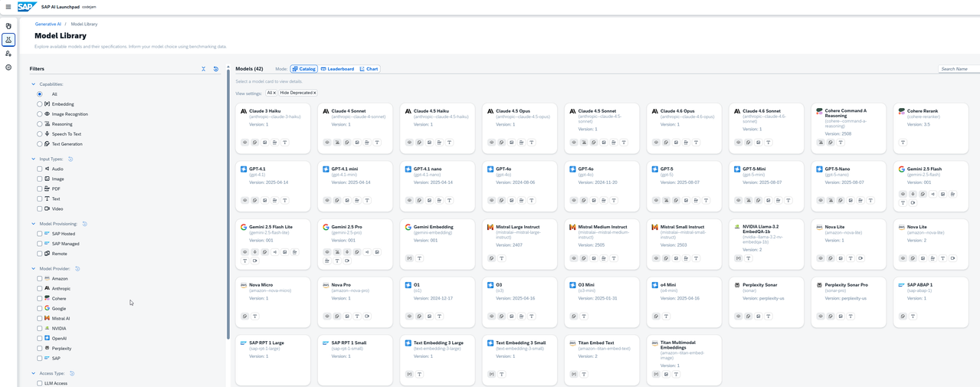Click the OpenAI logo on the GPT-4.1 card
Screen dimensions: 980x387
244,169
